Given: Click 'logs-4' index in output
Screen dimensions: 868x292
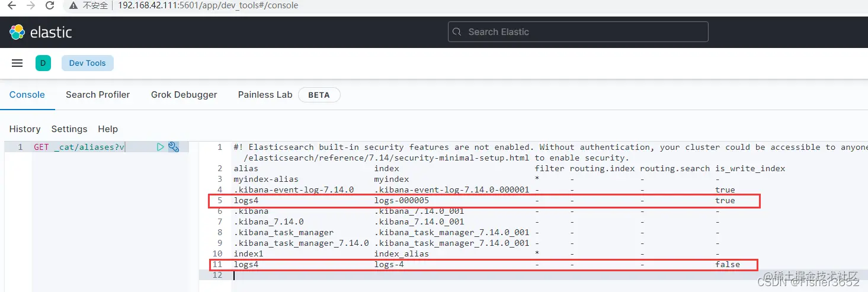Looking at the screenshot, I should tap(389, 264).
